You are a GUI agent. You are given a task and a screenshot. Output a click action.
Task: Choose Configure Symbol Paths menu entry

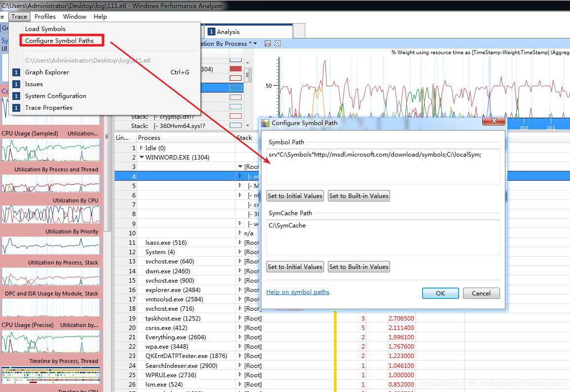tap(59, 41)
